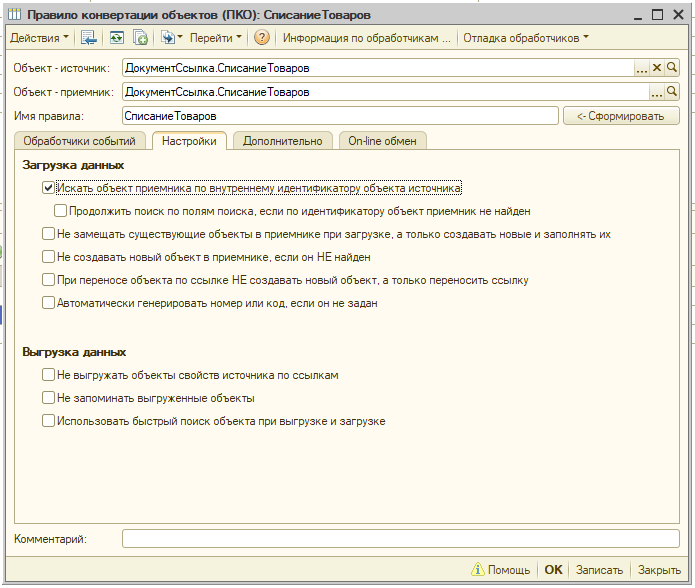Click the find-in-list toolbar icon

(x=89, y=38)
